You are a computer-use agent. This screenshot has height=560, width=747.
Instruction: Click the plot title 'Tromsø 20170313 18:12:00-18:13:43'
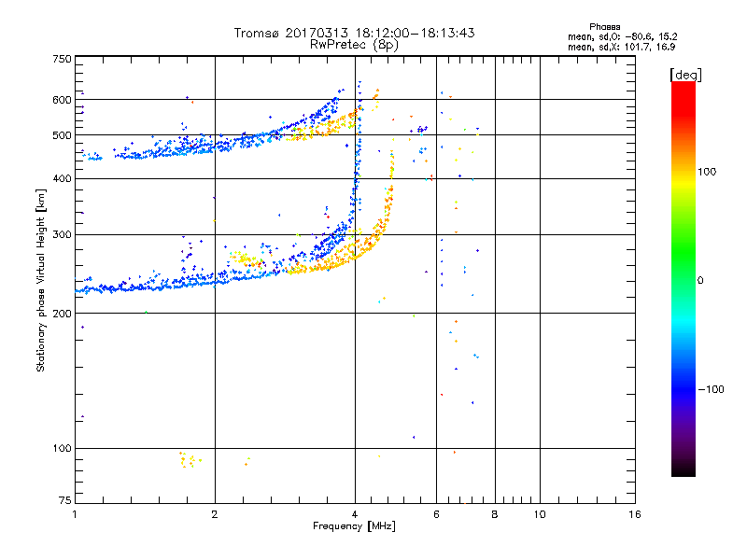click(x=354, y=33)
